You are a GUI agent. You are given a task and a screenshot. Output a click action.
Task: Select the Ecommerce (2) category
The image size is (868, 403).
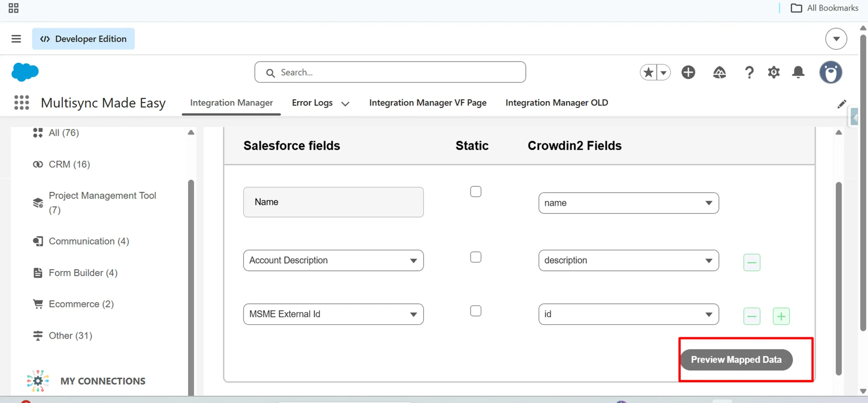pyautogui.click(x=81, y=304)
